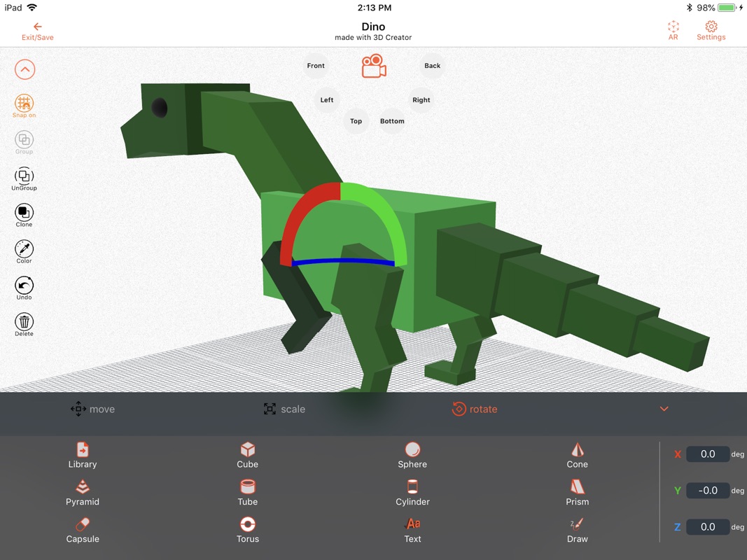
Task: Switch to scale mode
Action: (284, 409)
